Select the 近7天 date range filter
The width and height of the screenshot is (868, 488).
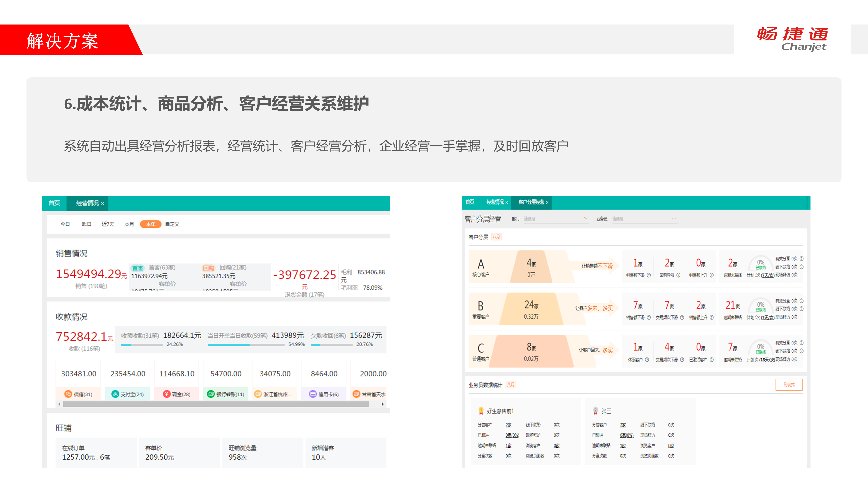coord(108,224)
